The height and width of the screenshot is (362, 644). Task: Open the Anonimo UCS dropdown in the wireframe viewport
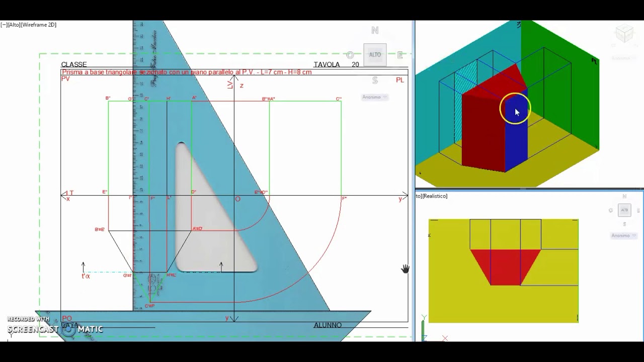click(375, 97)
